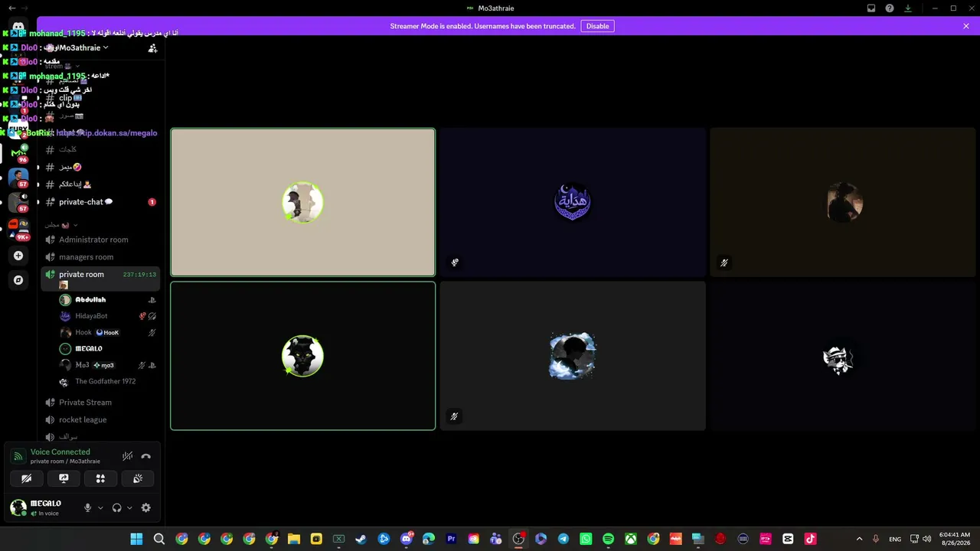Select The Godfather 1972 in member list
Screen dimensions: 980x551
pyautogui.click(x=107, y=382)
